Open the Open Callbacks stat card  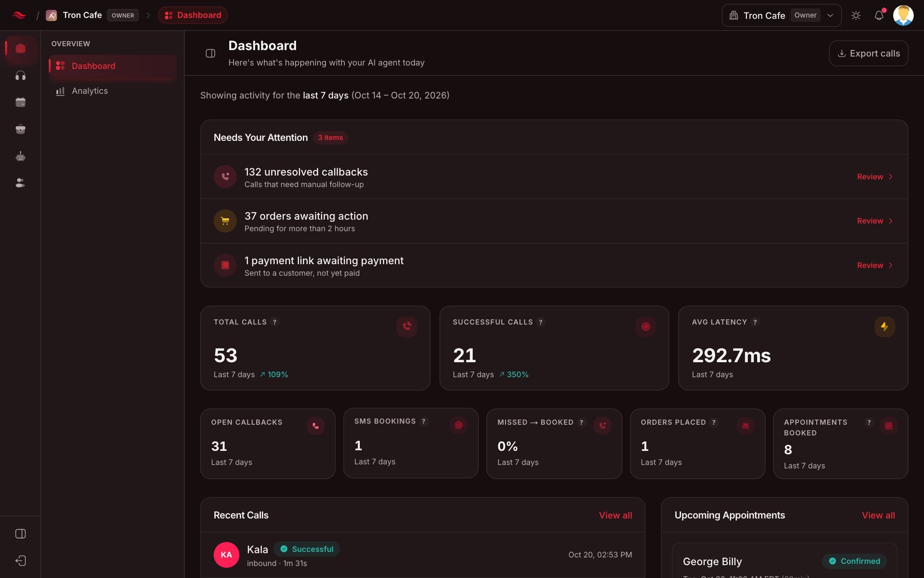268,444
